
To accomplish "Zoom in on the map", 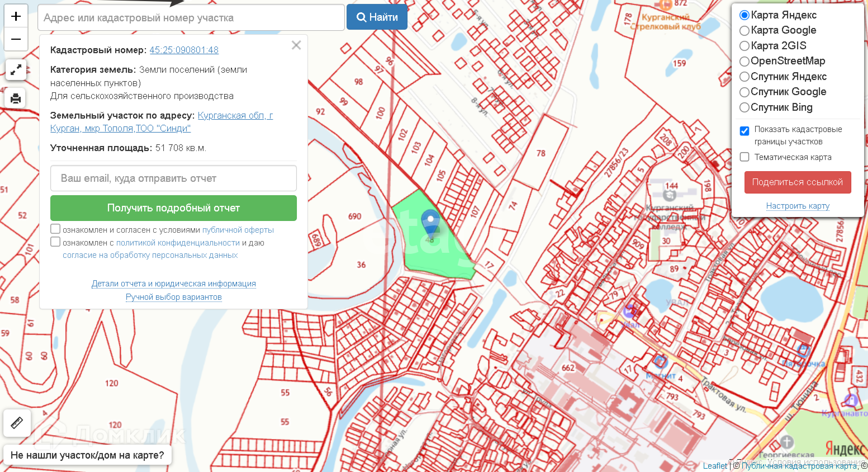I will pos(16,16).
